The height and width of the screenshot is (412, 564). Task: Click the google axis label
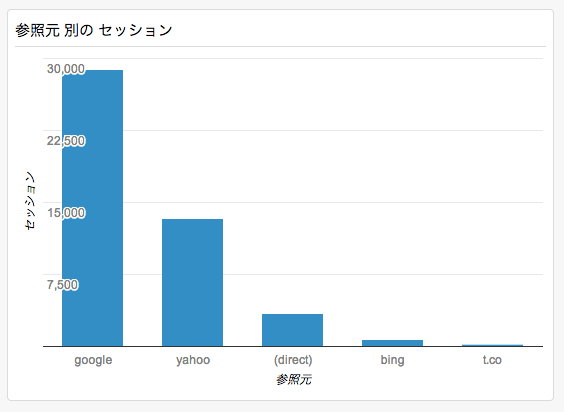pos(93,360)
